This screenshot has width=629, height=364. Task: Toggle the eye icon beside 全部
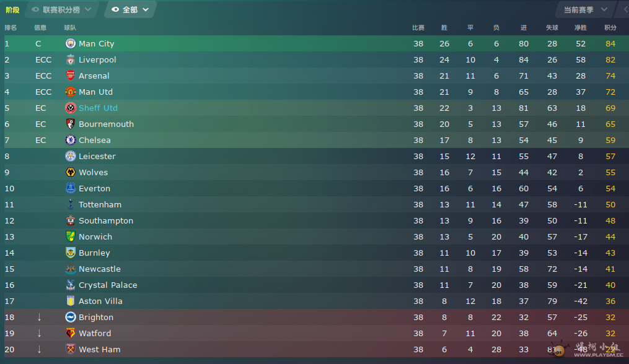(x=115, y=10)
